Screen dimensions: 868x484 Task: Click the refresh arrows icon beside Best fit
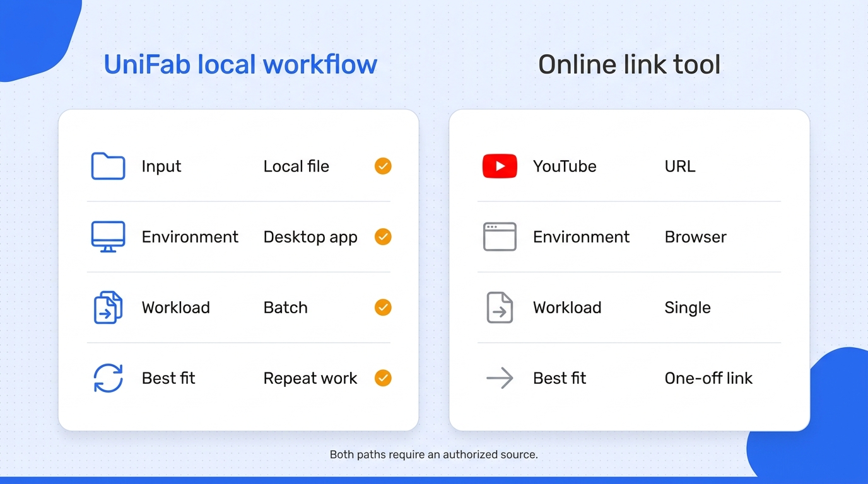point(108,378)
